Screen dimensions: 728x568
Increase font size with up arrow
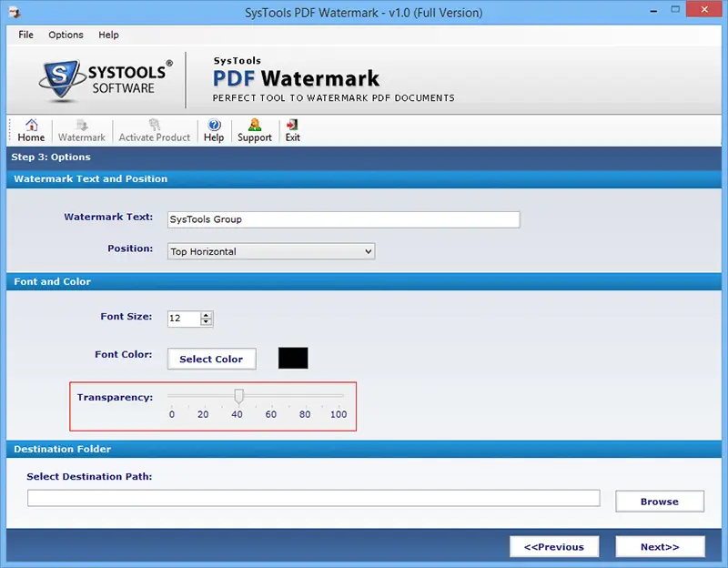point(207,315)
